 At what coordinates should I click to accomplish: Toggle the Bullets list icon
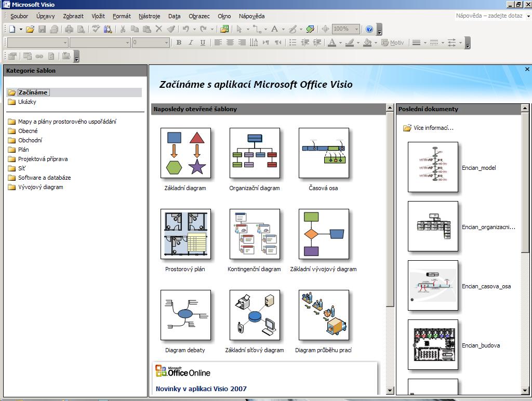(293, 43)
